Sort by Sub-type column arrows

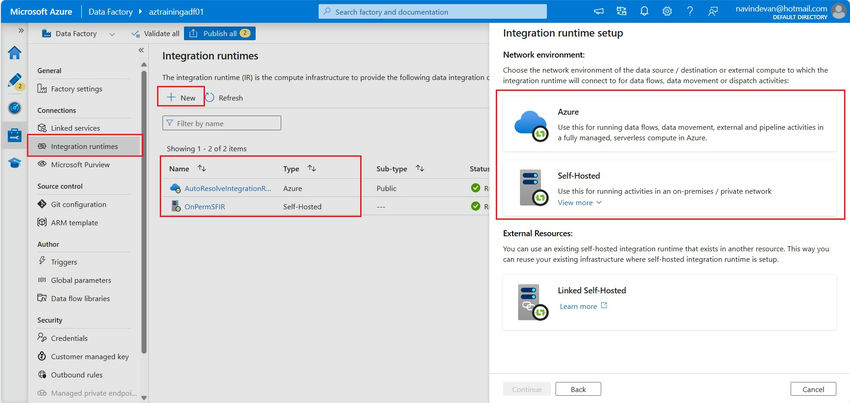[x=420, y=169]
